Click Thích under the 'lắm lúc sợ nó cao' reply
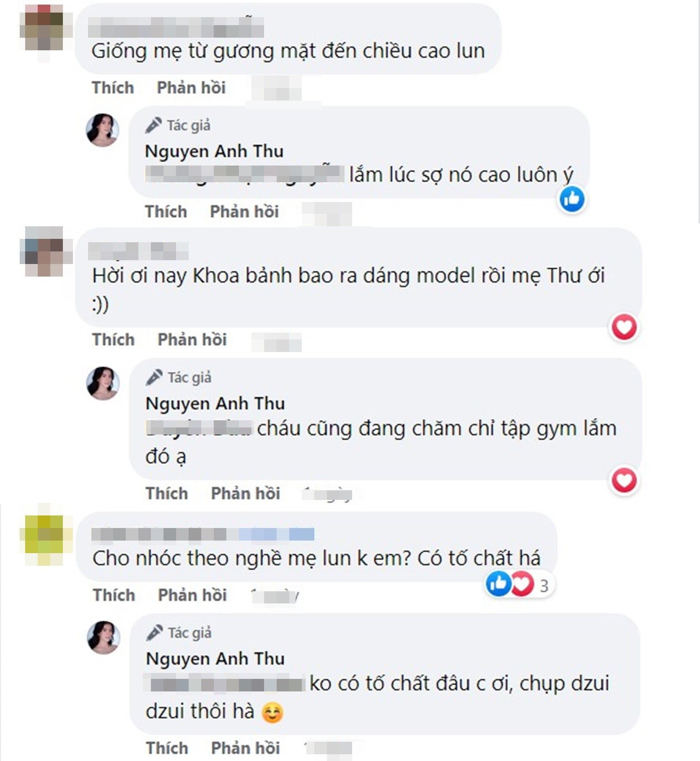This screenshot has width=700, height=761. [x=166, y=212]
